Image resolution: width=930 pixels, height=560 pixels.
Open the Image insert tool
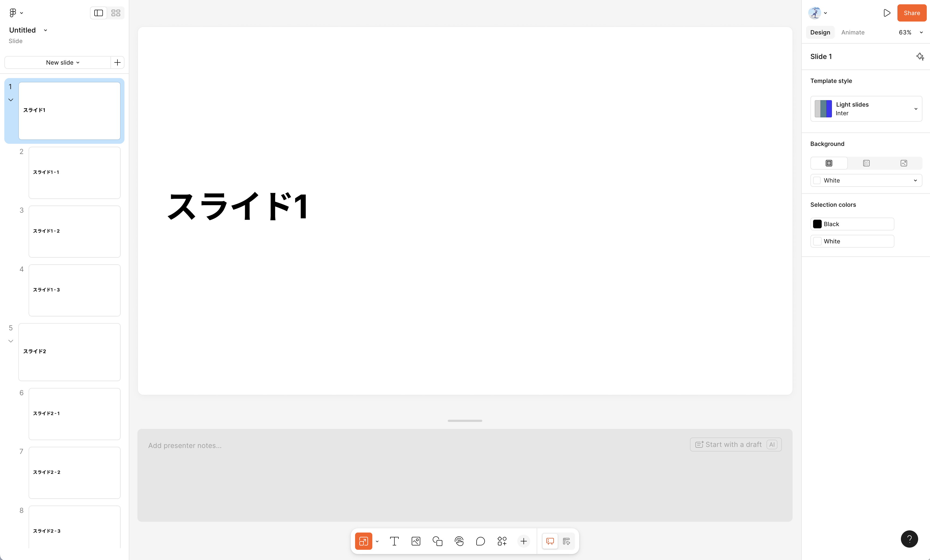click(x=415, y=541)
